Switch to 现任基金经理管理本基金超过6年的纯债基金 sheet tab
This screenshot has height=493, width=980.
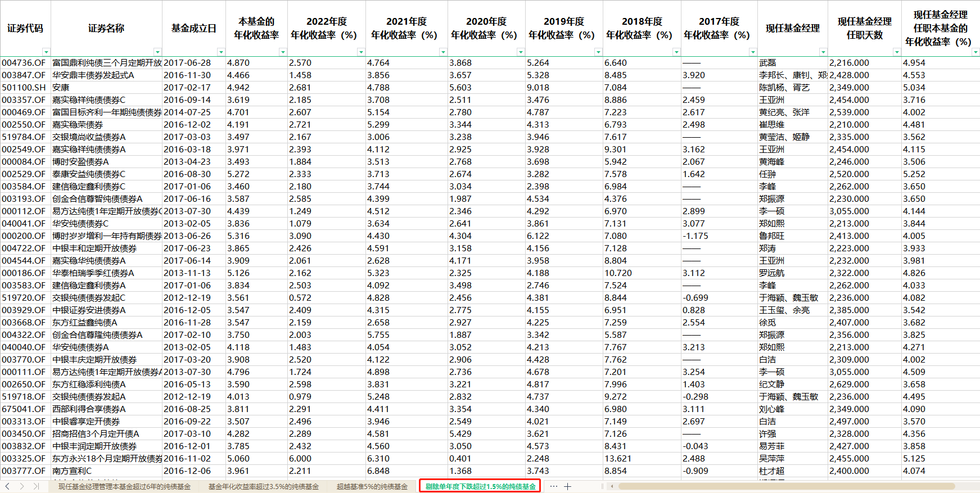[x=125, y=486]
